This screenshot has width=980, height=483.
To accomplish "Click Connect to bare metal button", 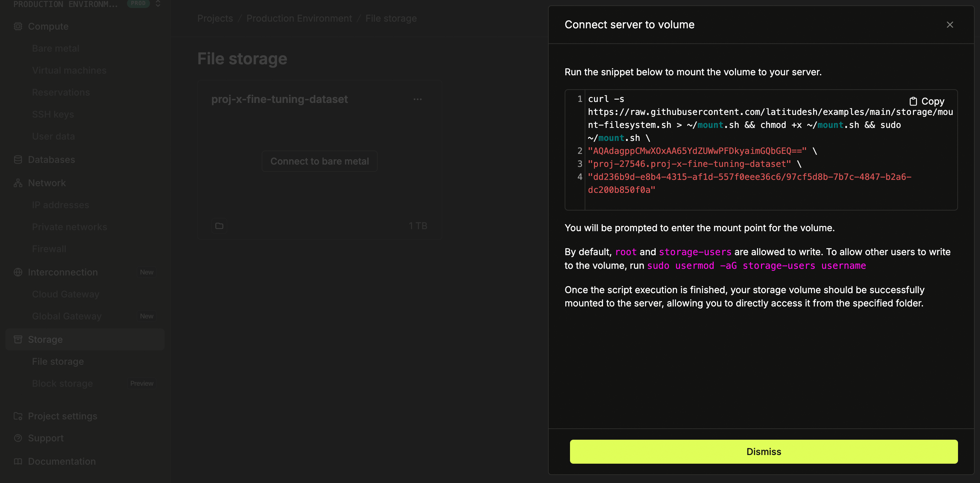I will point(319,161).
